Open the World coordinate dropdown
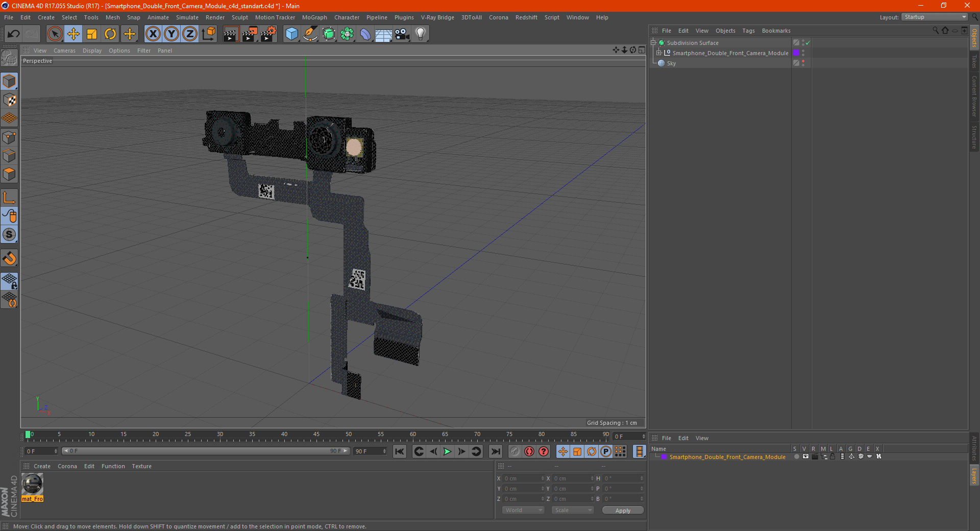The width and height of the screenshot is (980, 531). pyautogui.click(x=523, y=510)
